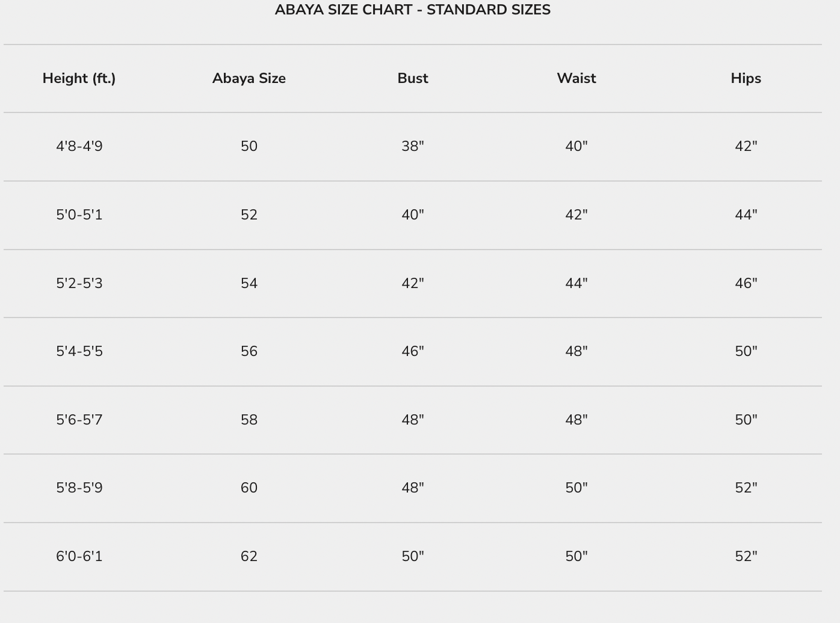The width and height of the screenshot is (840, 623).
Task: Select abaya size 56 cell
Action: 249,352
